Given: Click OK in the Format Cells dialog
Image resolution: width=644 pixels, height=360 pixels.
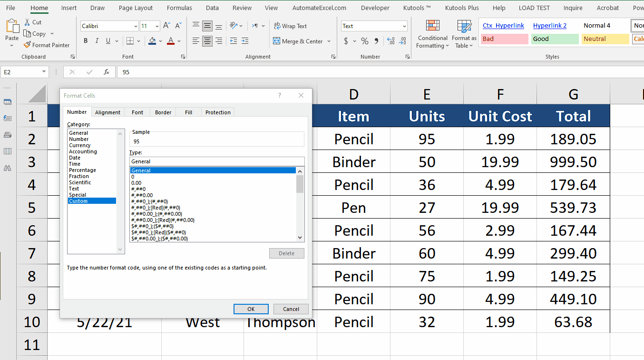Looking at the screenshot, I should (251, 309).
